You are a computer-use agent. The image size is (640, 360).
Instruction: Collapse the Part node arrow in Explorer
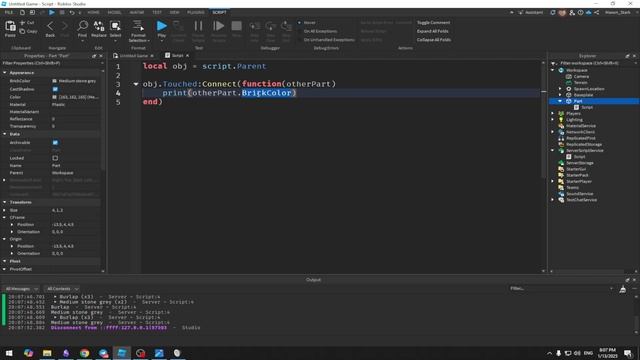point(560,101)
